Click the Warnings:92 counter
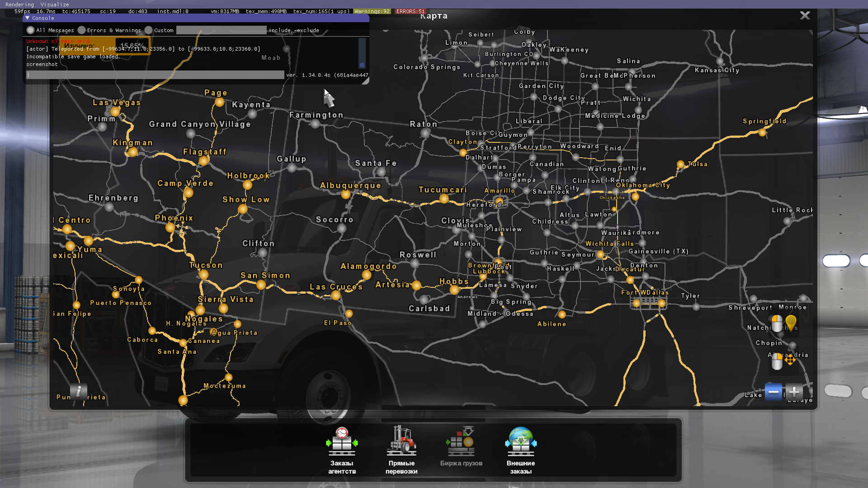Image resolution: width=868 pixels, height=488 pixels. pos(372,11)
